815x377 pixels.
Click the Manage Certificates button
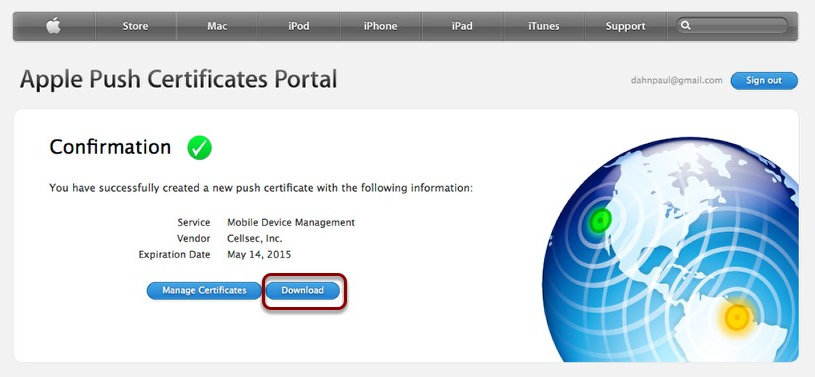tap(204, 291)
